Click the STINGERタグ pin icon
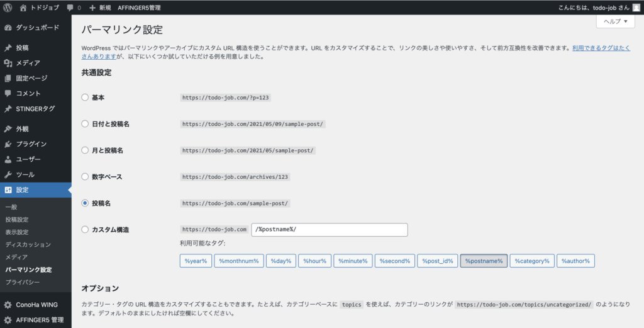 click(x=8, y=109)
